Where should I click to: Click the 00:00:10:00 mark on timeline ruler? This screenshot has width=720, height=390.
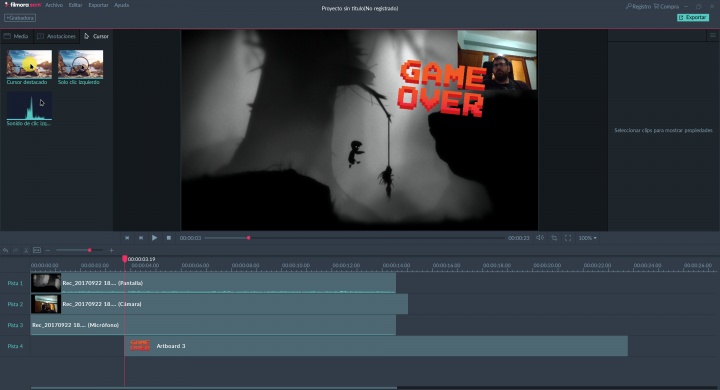tap(296, 266)
